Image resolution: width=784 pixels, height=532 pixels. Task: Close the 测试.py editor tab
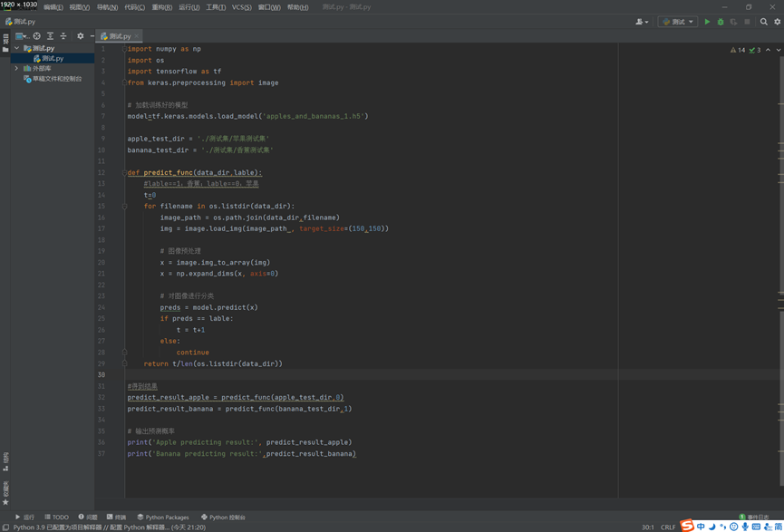point(137,36)
